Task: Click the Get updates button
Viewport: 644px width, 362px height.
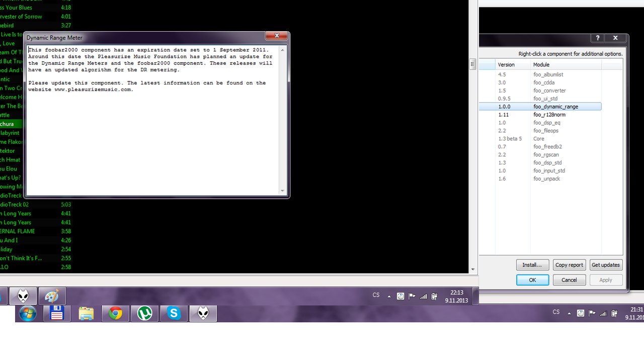Action: tap(606, 265)
